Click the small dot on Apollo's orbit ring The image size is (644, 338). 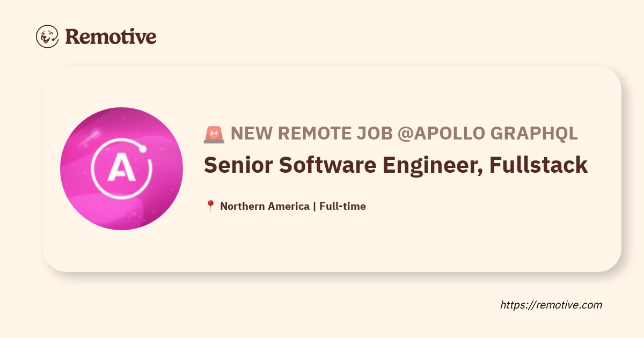pyautogui.click(x=143, y=150)
